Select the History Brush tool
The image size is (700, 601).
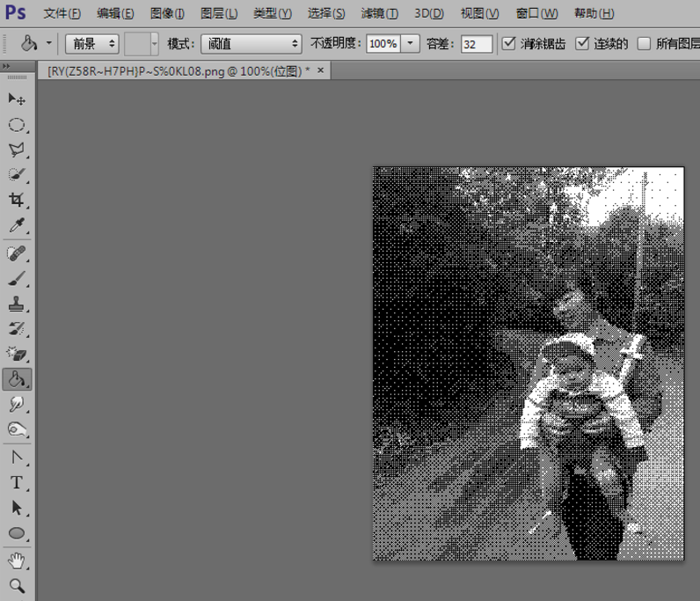17,329
